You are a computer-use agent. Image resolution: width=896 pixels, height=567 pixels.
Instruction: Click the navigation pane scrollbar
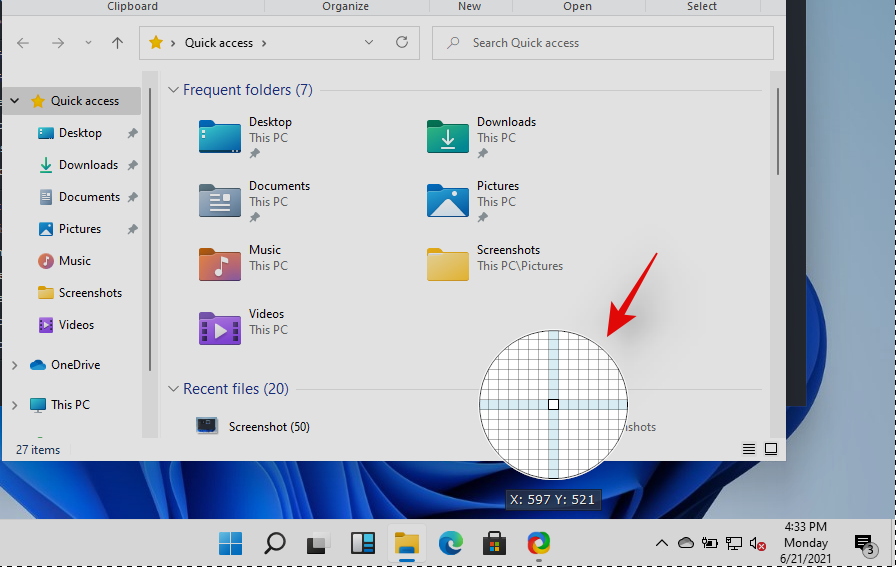tap(150, 229)
